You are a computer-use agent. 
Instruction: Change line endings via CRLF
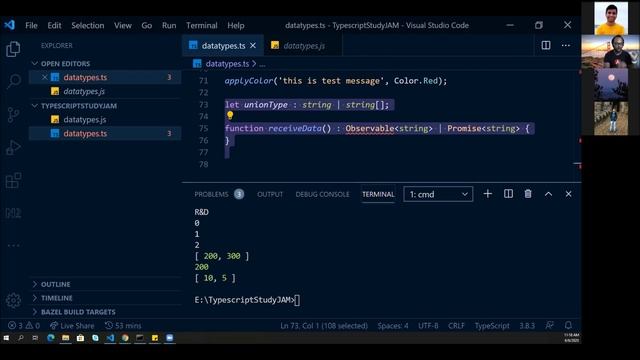456,326
